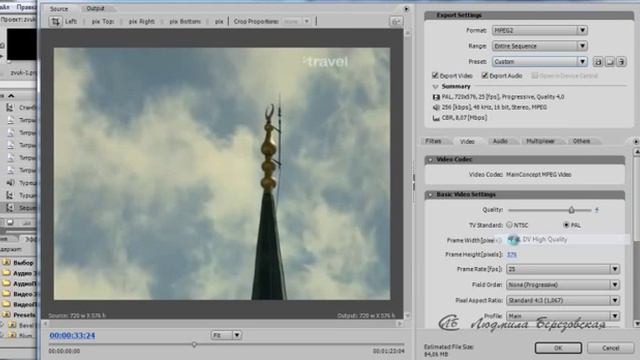Select the Crop tool icon
Image resolution: width=640 pixels, height=360 pixels.
55,21
